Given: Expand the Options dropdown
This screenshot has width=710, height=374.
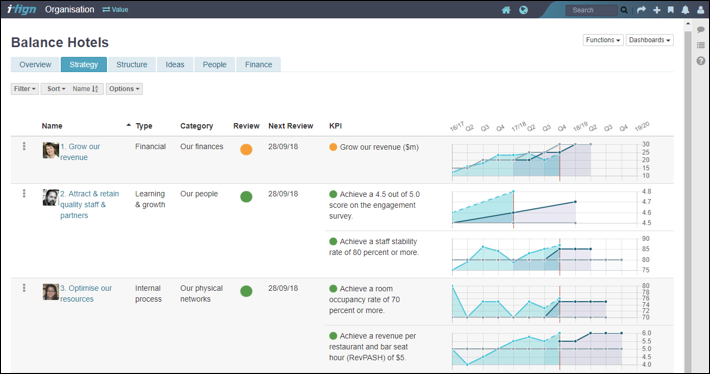Looking at the screenshot, I should click(124, 89).
